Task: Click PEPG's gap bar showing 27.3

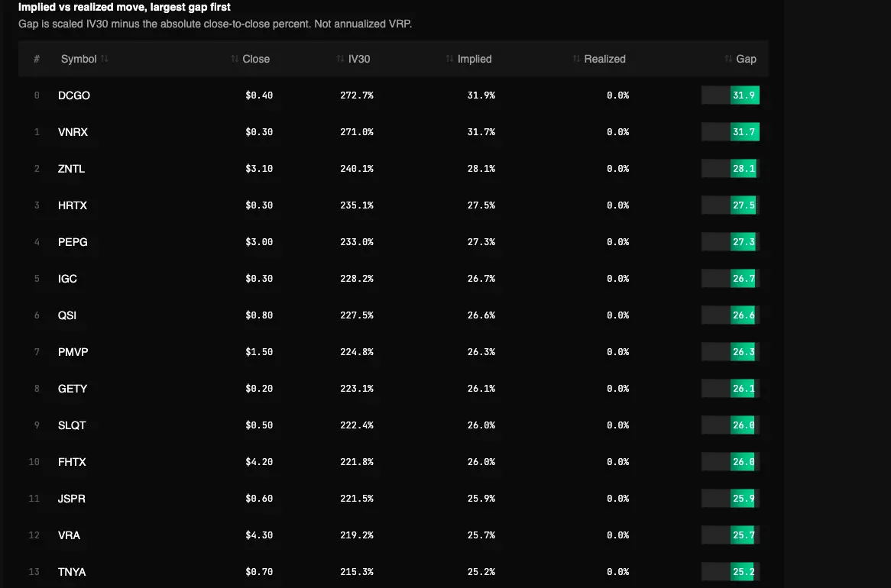Action: (731, 241)
